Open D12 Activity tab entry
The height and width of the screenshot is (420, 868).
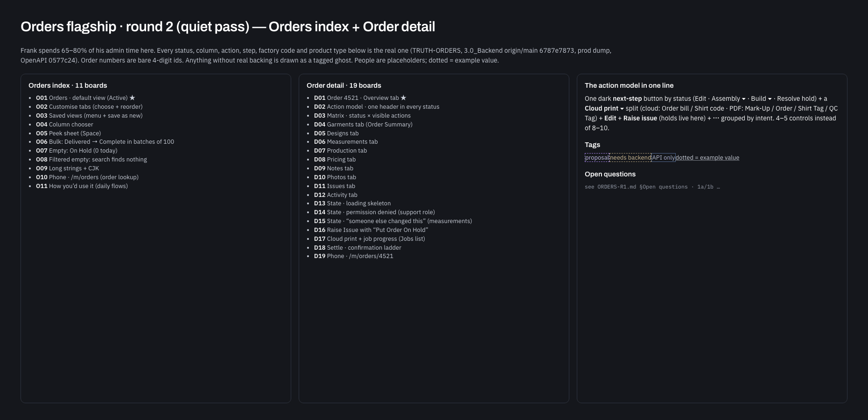[x=336, y=195]
